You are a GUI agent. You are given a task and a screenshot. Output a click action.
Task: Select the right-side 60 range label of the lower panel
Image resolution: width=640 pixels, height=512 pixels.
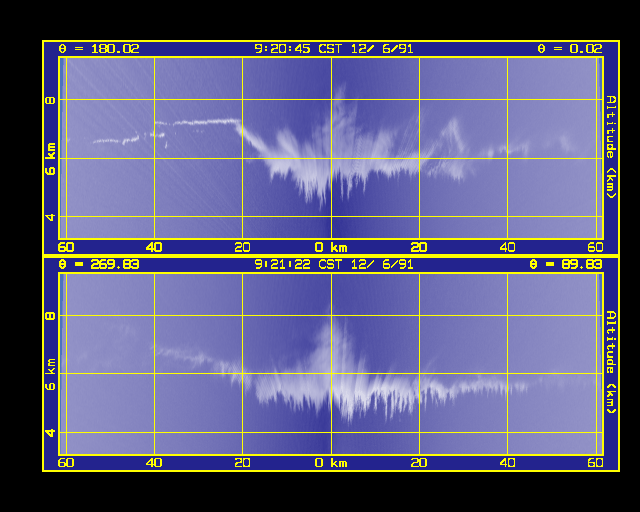click(596, 463)
